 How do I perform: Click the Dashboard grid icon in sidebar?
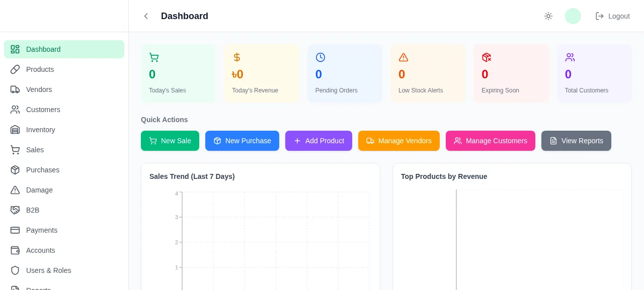click(x=15, y=49)
